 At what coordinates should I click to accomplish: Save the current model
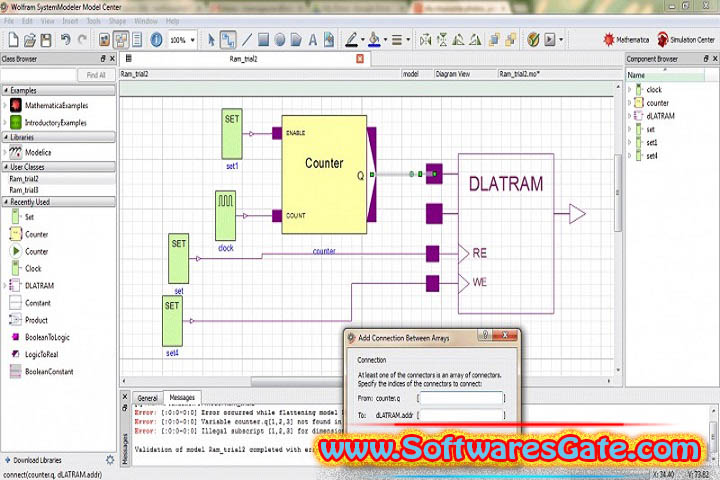[46, 40]
